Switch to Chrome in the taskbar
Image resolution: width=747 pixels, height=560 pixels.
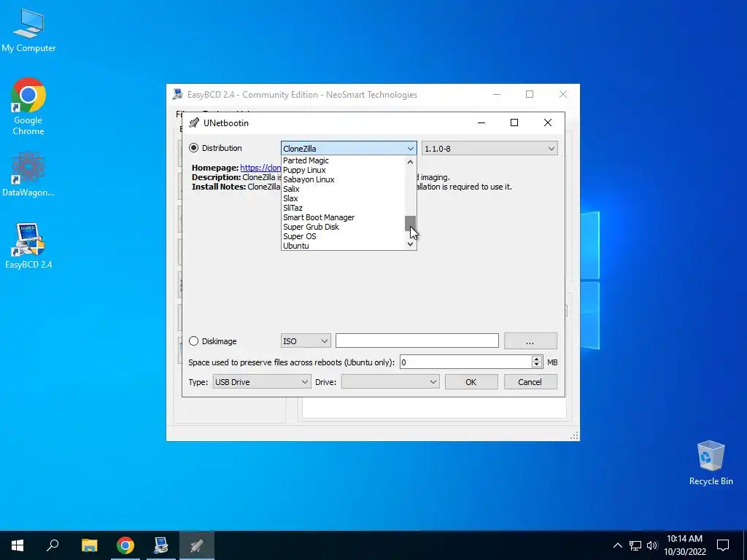pos(125,545)
